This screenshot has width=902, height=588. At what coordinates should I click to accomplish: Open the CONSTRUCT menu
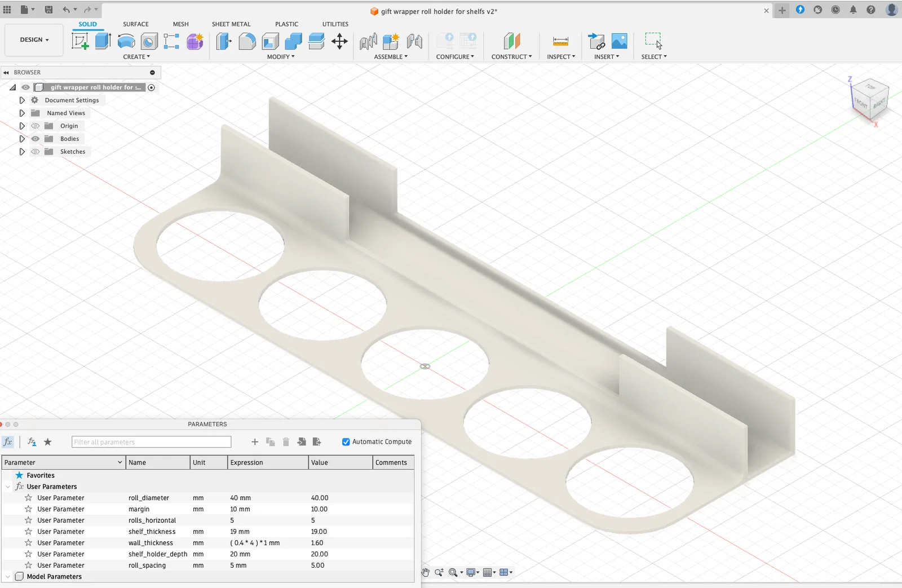tap(511, 57)
